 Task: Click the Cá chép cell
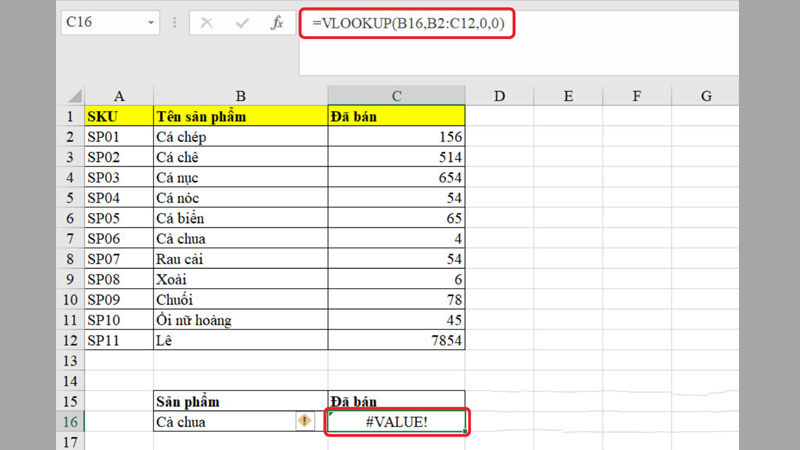coord(240,136)
